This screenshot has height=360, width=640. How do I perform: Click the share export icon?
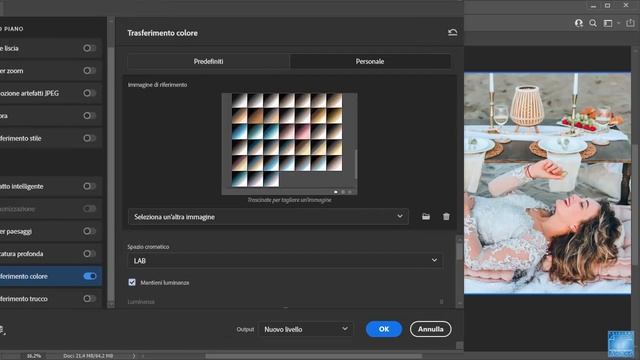coord(631,23)
